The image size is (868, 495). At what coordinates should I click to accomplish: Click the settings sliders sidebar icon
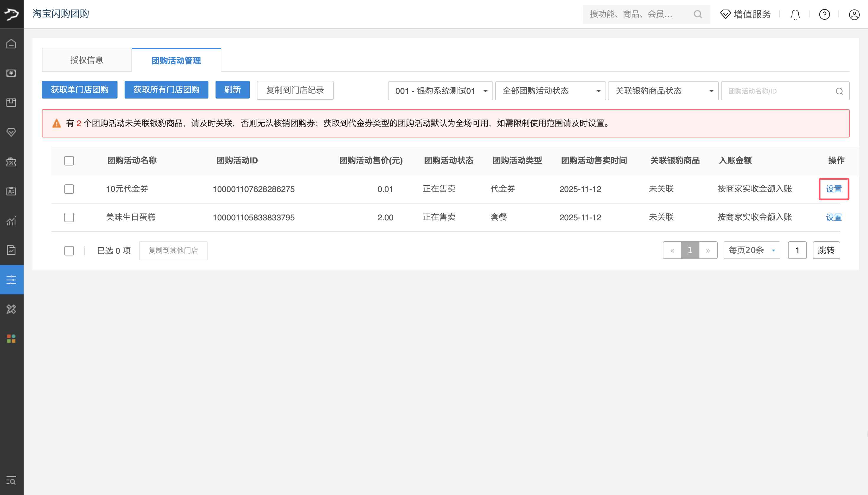click(x=11, y=280)
